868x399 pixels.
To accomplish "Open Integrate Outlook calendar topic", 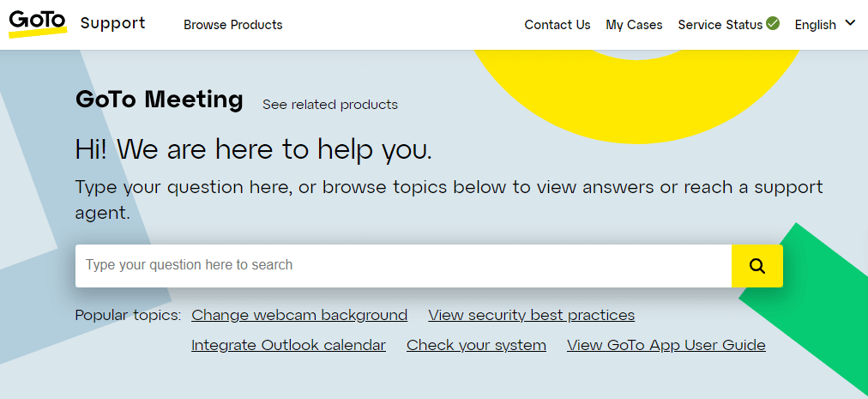I will [x=288, y=345].
